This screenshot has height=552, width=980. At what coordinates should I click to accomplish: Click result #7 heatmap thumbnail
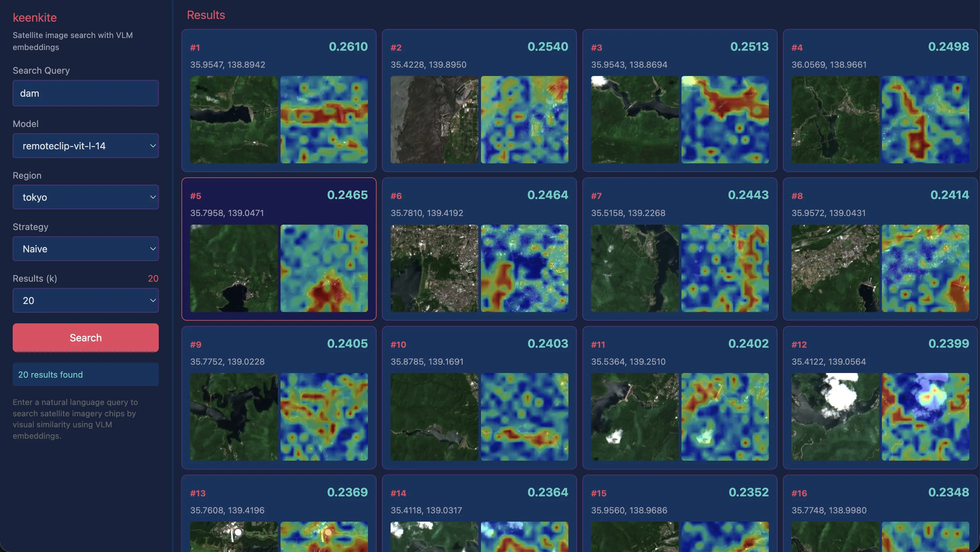(725, 268)
